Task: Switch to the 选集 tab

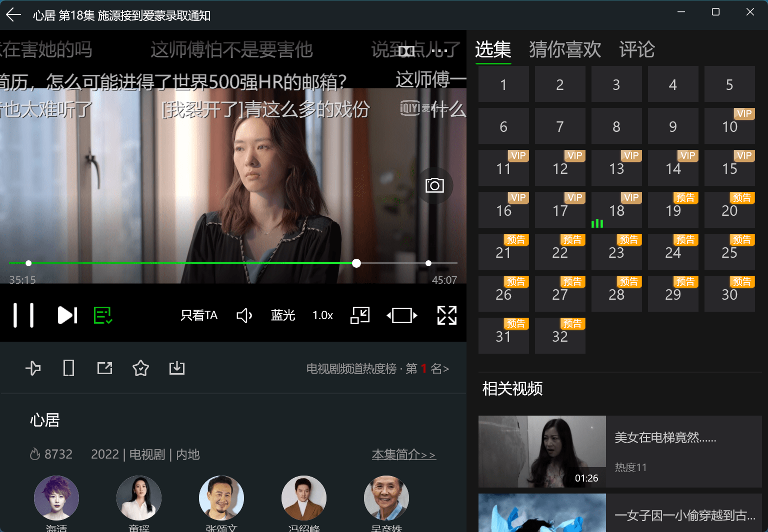Action: (x=493, y=49)
